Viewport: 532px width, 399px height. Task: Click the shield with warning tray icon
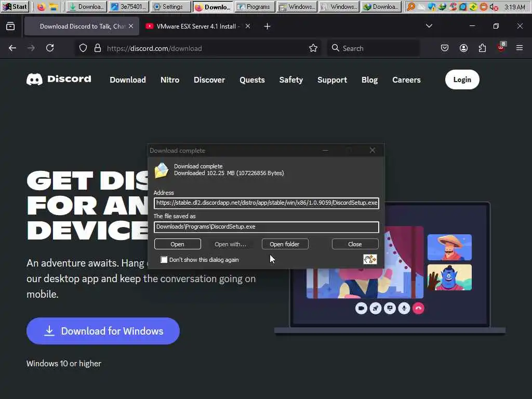pos(432,7)
